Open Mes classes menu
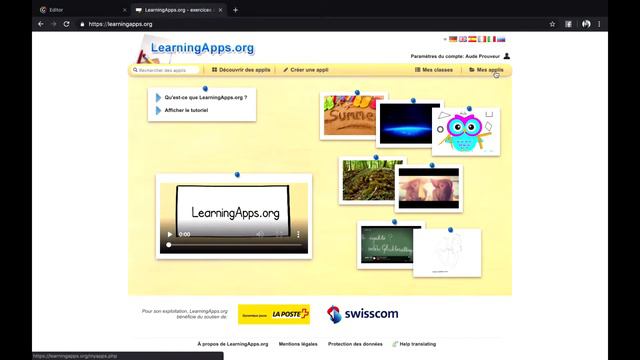The width and height of the screenshot is (640, 360). (x=433, y=70)
